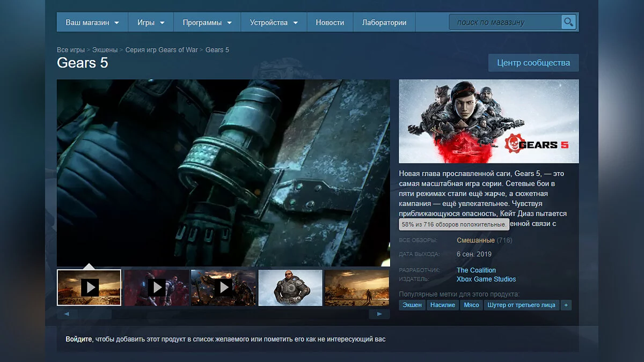Open The Coalition developer link
The height and width of the screenshot is (362, 644).
476,270
